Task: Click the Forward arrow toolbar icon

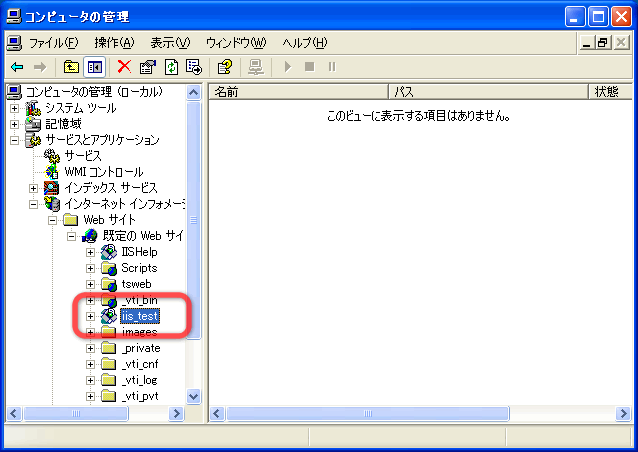Action: pyautogui.click(x=40, y=67)
